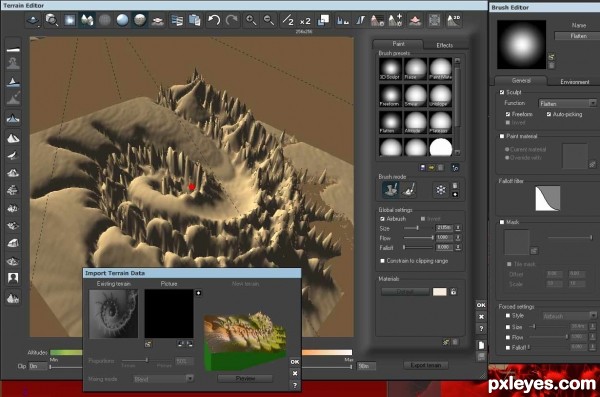The height and width of the screenshot is (397, 600).
Task: Enable Constrain to clipping range checkbox
Action: tap(382, 261)
